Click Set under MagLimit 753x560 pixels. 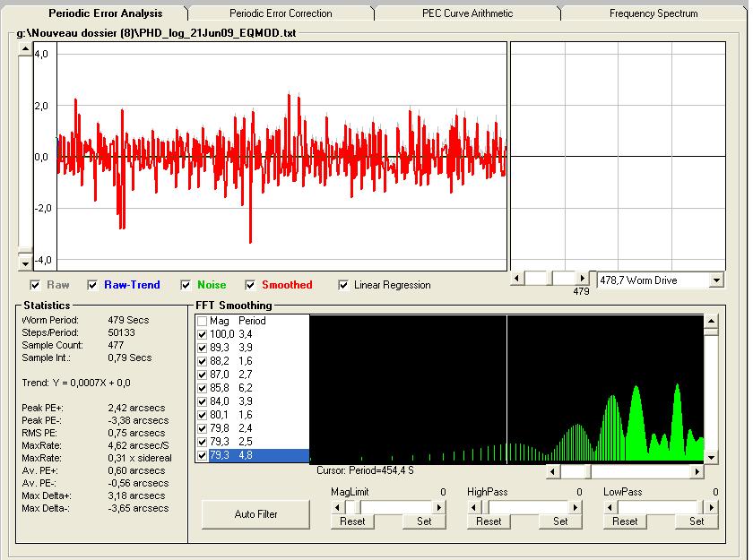pos(424,521)
